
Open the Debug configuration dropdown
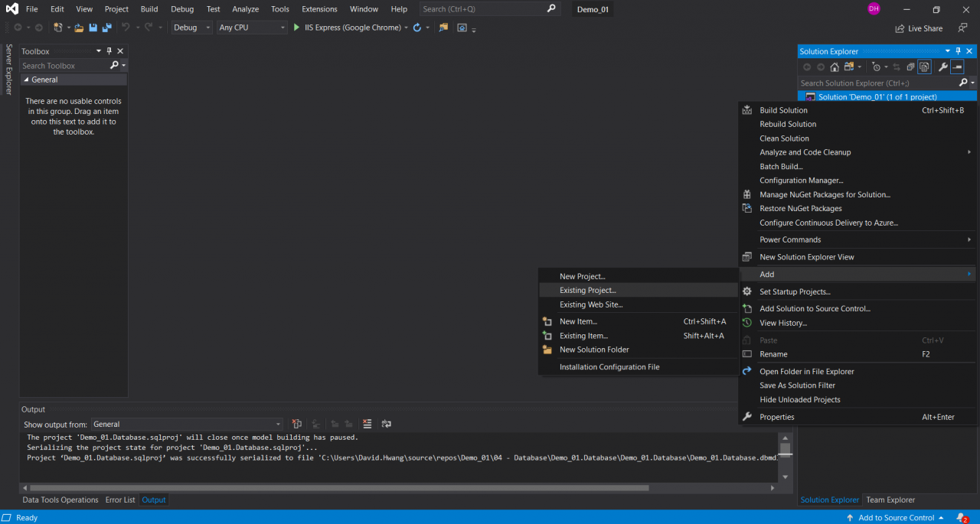point(190,28)
